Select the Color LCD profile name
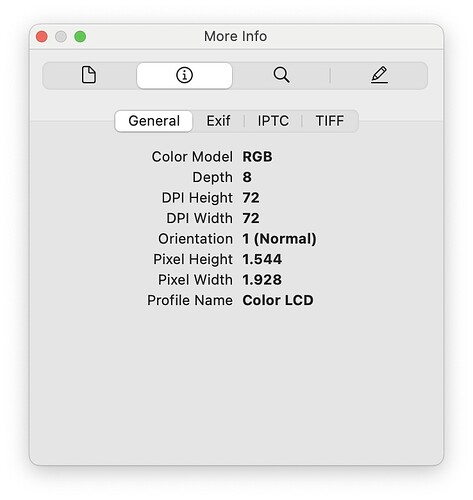 tap(278, 300)
